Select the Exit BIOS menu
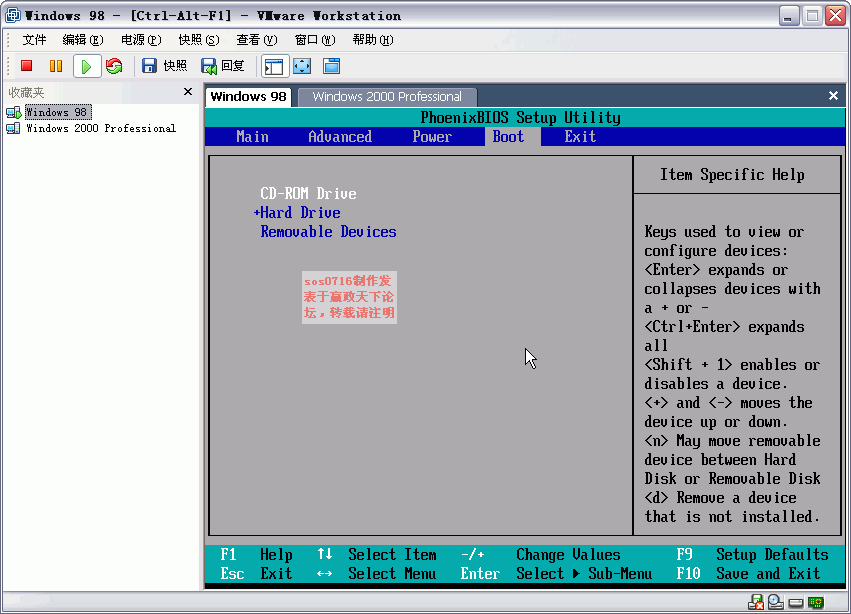 pyautogui.click(x=580, y=136)
